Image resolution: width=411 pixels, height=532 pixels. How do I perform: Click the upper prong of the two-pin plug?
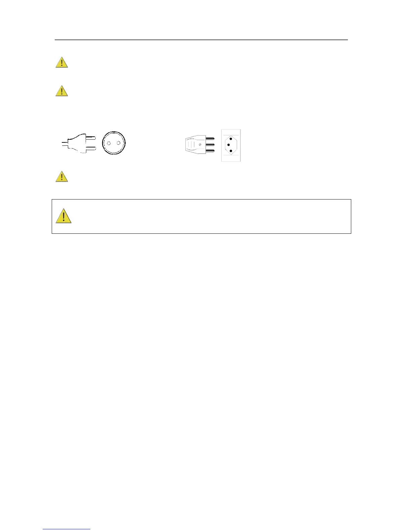tap(91, 138)
